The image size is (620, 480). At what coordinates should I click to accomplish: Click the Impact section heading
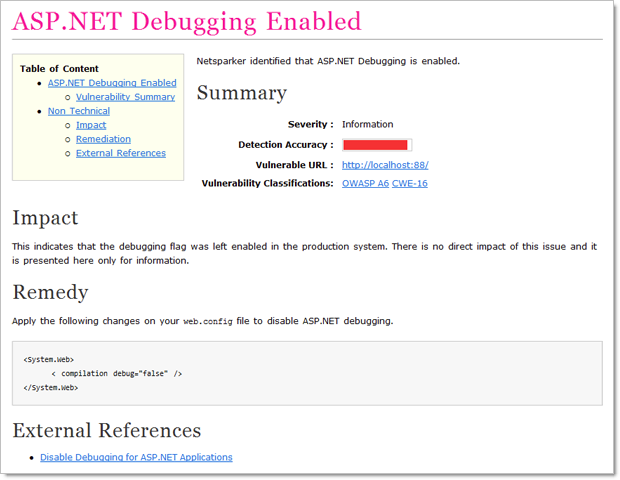[x=45, y=218]
